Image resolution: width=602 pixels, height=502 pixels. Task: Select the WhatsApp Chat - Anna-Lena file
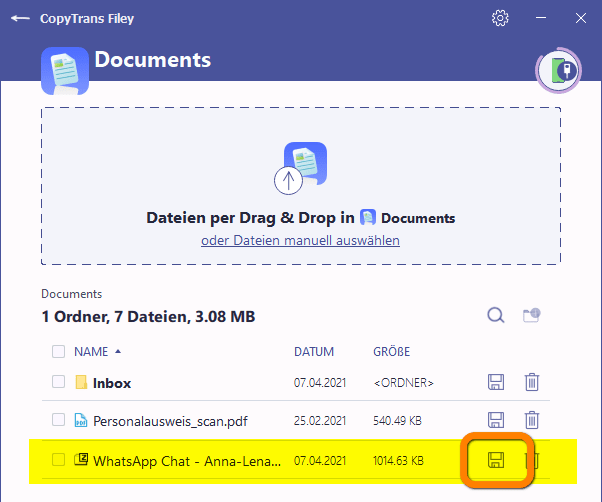pyautogui.click(x=187, y=461)
